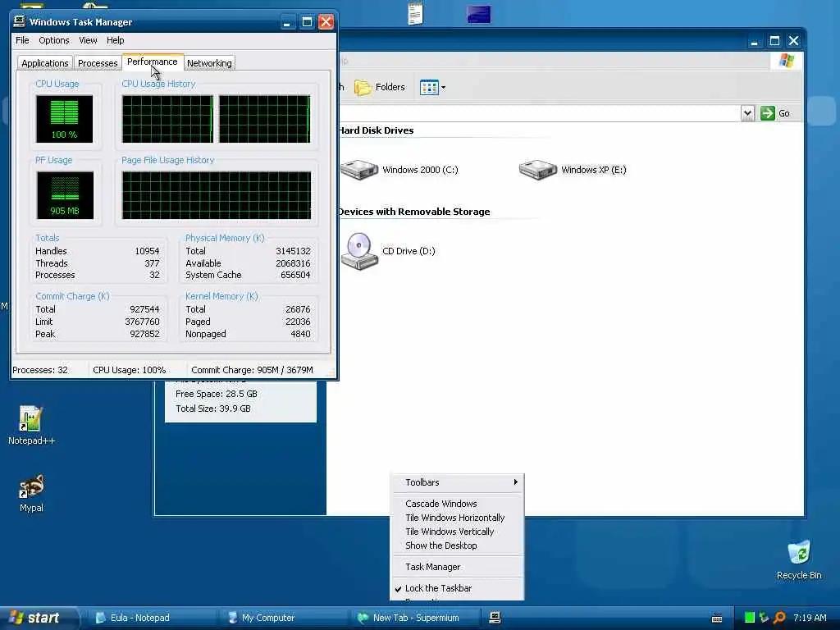
Task: Choose Tile Windows Horizontally
Action: click(x=457, y=518)
